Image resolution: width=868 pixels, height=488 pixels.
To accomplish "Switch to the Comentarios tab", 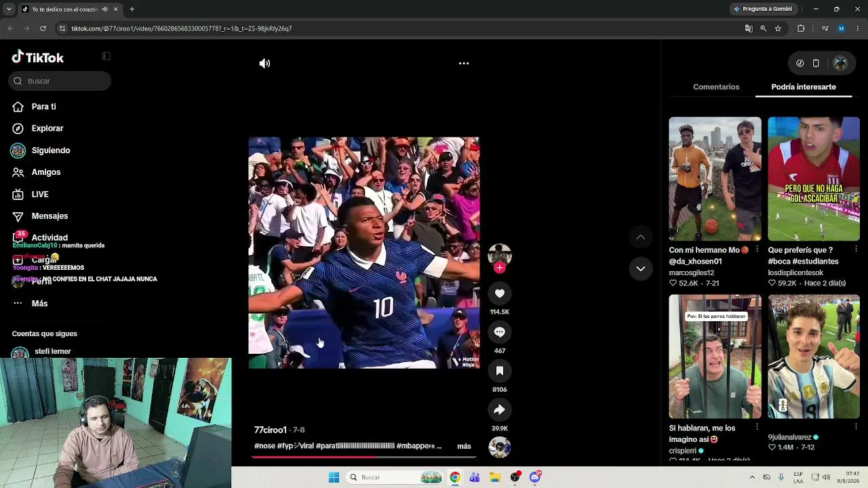I will coord(716,87).
